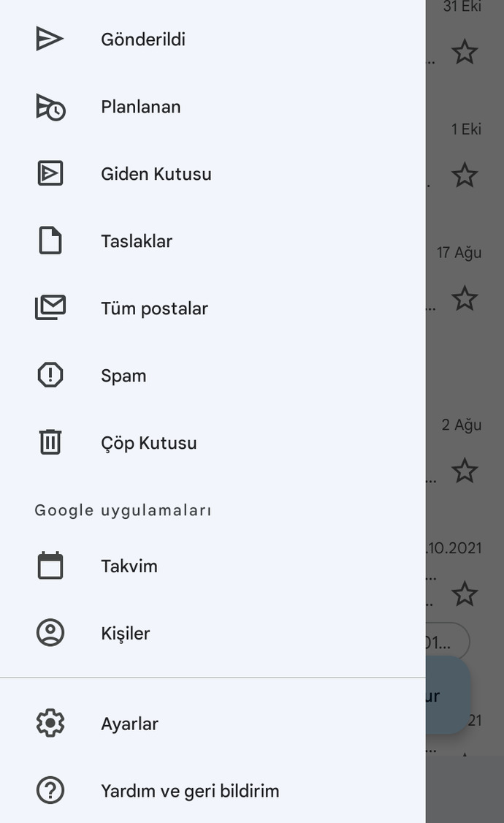The height and width of the screenshot is (823, 504).
Task: Star the email dated .10.2021
Action: tap(465, 593)
